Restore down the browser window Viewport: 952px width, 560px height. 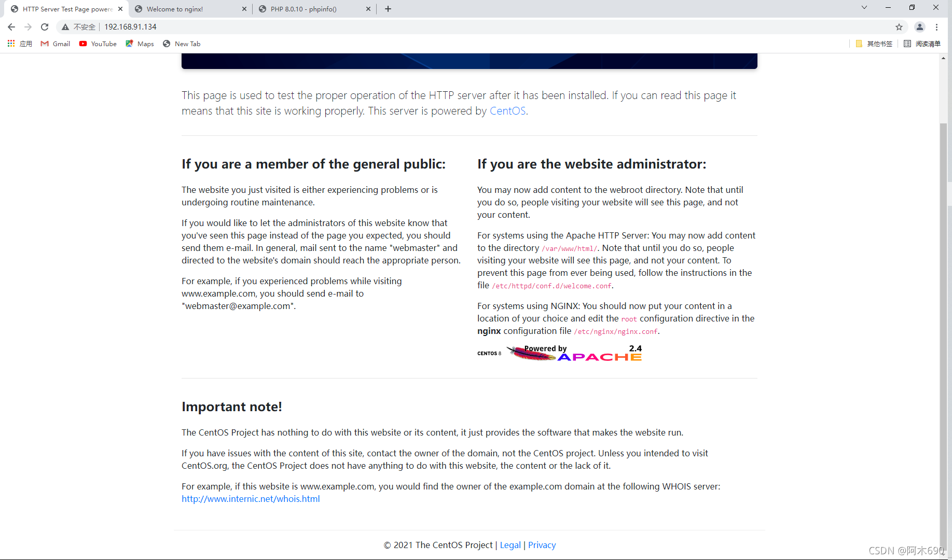[x=912, y=7]
